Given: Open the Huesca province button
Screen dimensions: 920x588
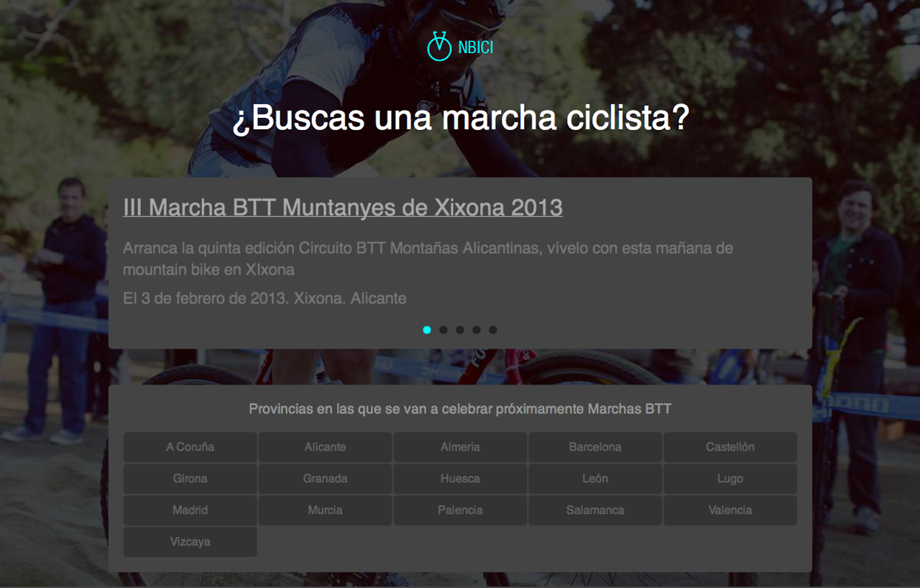Looking at the screenshot, I should 460,479.
